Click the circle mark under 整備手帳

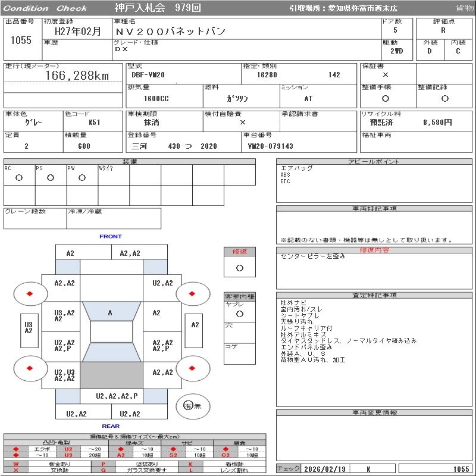point(386,99)
